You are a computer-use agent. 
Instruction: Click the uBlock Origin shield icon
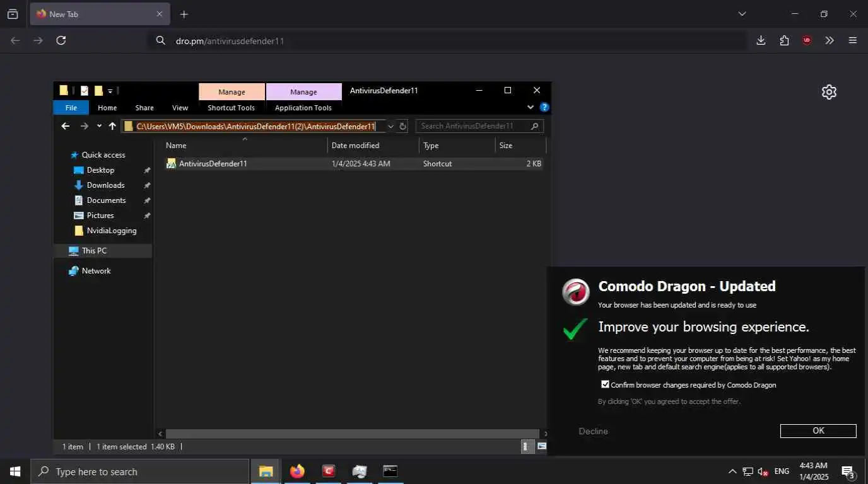click(807, 40)
